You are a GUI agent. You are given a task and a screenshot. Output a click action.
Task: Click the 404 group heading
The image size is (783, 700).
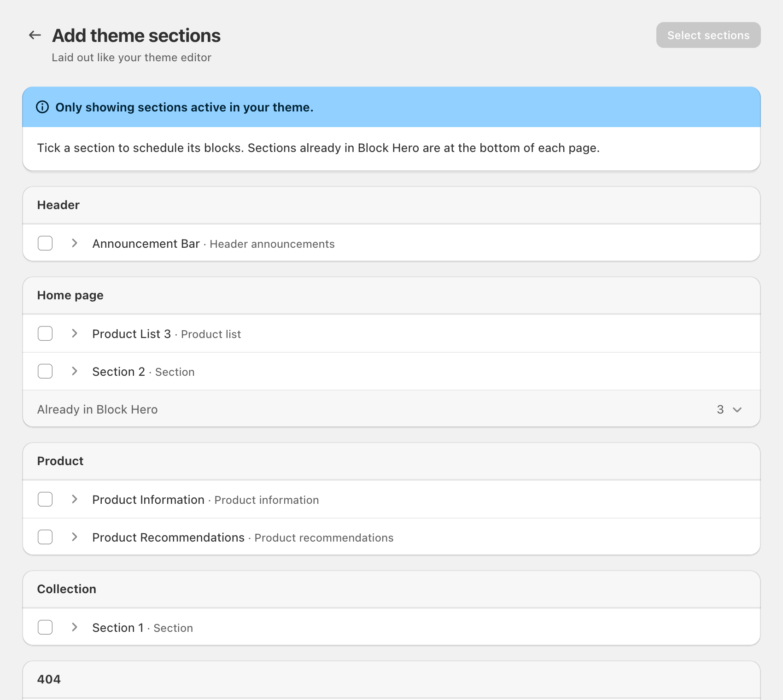(x=49, y=679)
